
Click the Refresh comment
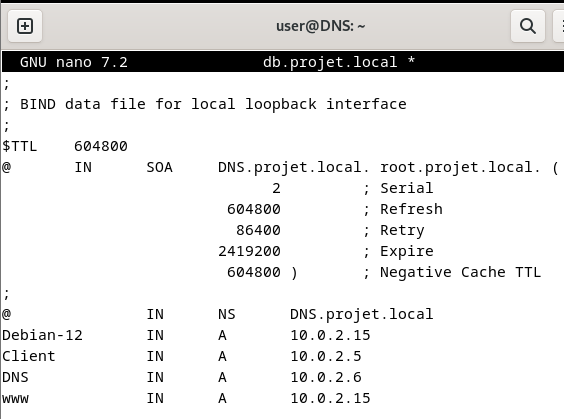coord(402,209)
